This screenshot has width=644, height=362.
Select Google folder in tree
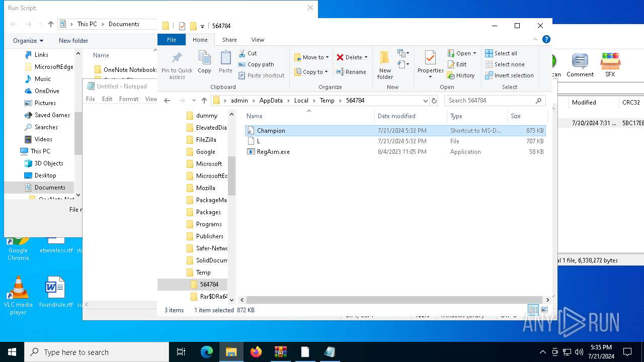(x=205, y=152)
